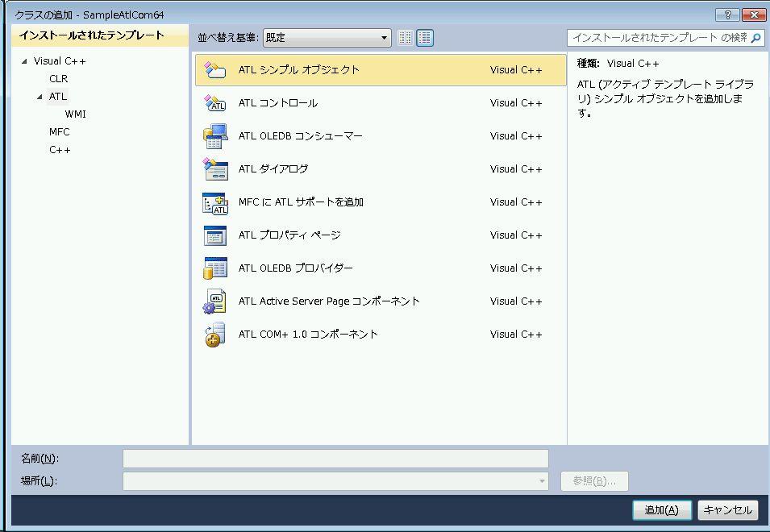
Task: Click the ATL プロパティ ページ icon
Action: [x=214, y=235]
